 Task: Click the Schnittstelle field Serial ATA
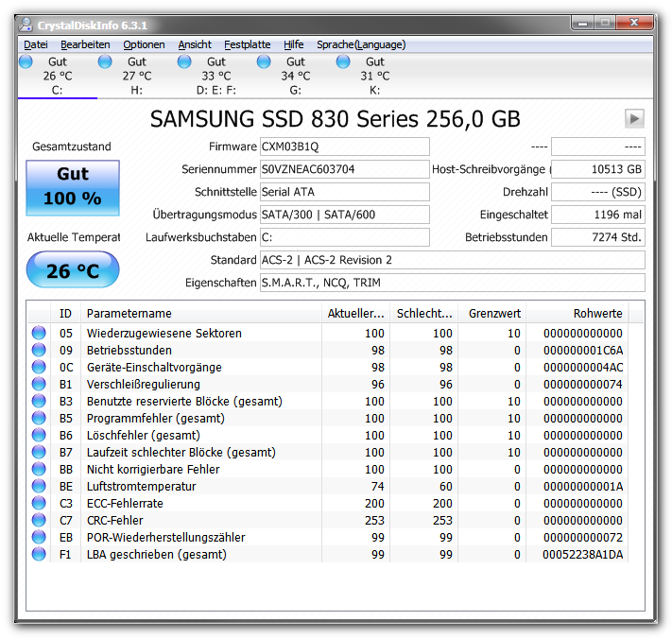click(345, 192)
